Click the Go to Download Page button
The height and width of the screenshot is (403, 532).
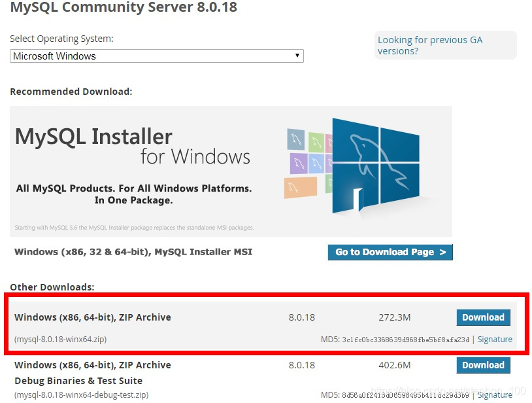(x=390, y=252)
